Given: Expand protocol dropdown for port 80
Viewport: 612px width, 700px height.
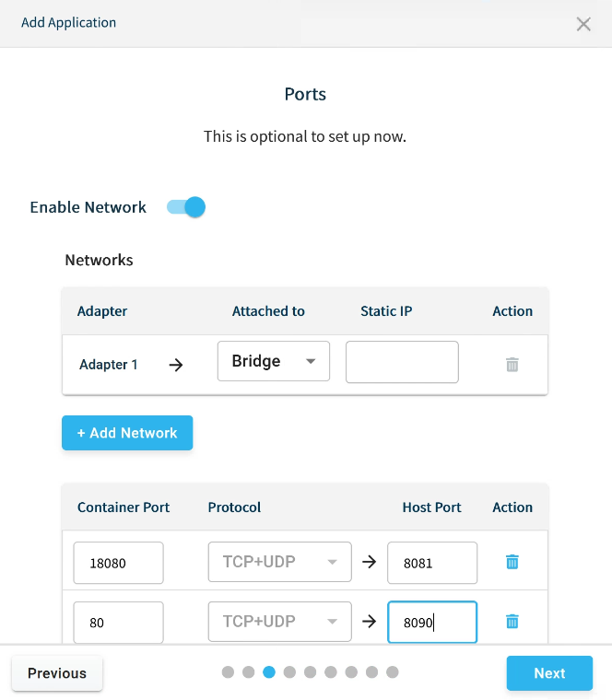Looking at the screenshot, I should [x=280, y=622].
